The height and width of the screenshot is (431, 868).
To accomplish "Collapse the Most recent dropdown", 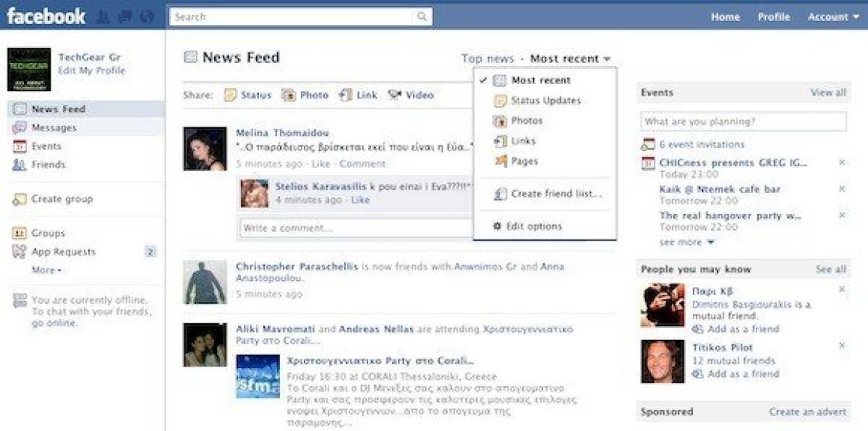I will pos(570,59).
